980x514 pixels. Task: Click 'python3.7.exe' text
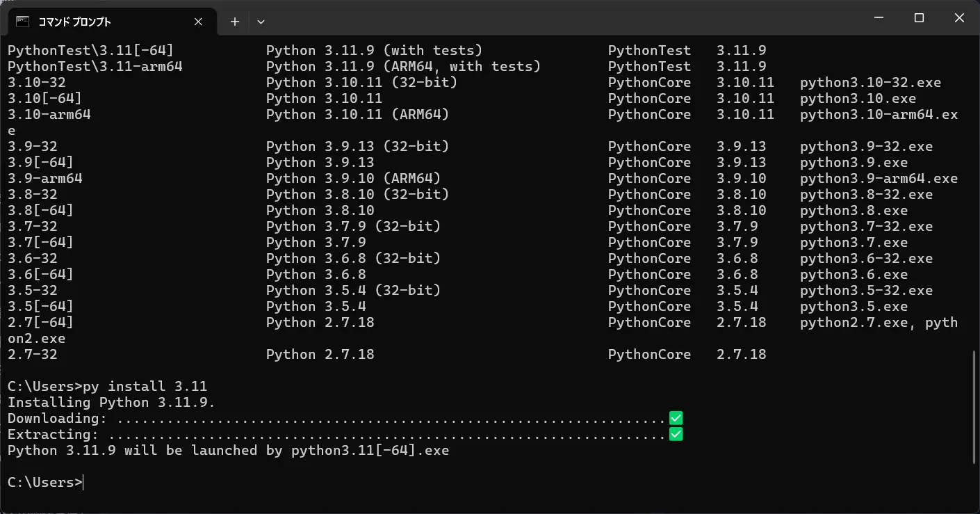point(854,242)
